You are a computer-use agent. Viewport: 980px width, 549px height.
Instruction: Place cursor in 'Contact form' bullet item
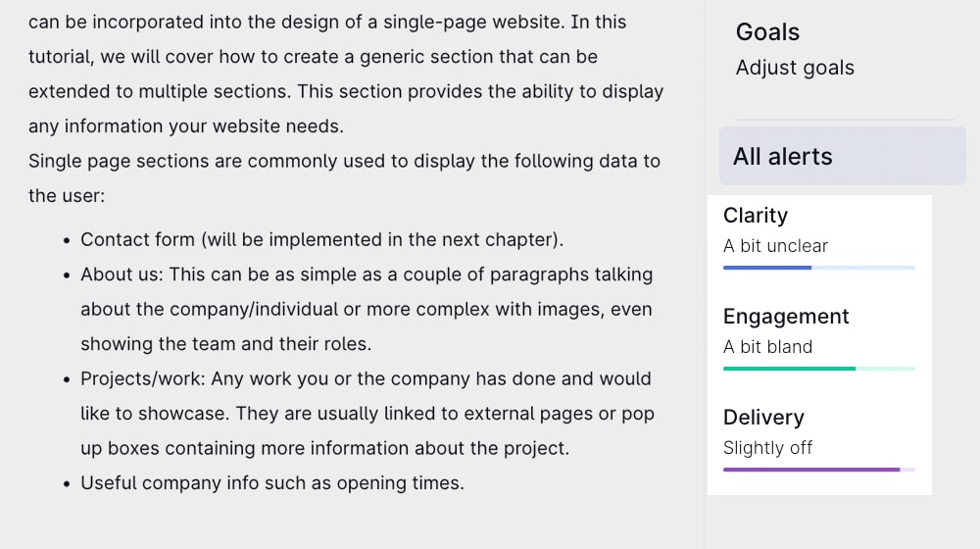click(321, 239)
